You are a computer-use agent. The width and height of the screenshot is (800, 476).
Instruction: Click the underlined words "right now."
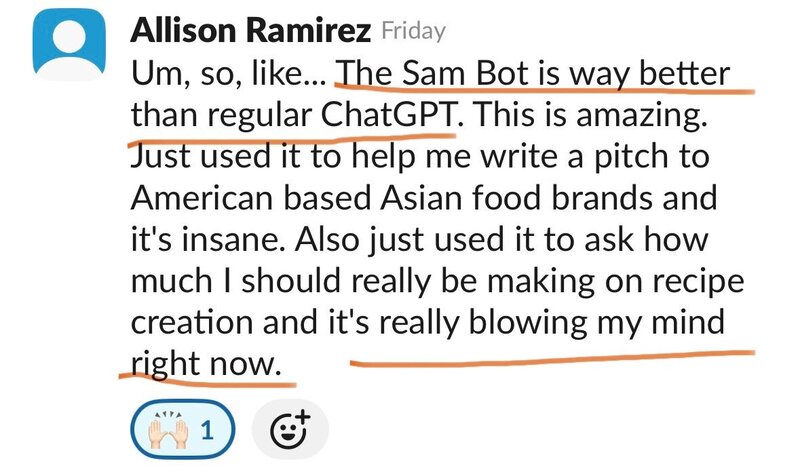click(x=207, y=364)
